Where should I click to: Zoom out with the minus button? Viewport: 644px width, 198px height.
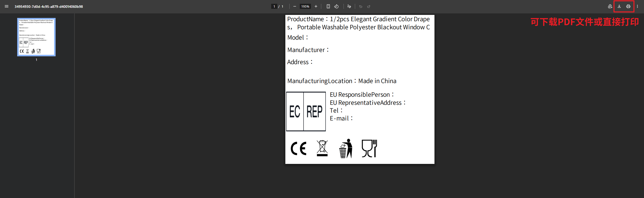[x=295, y=7]
